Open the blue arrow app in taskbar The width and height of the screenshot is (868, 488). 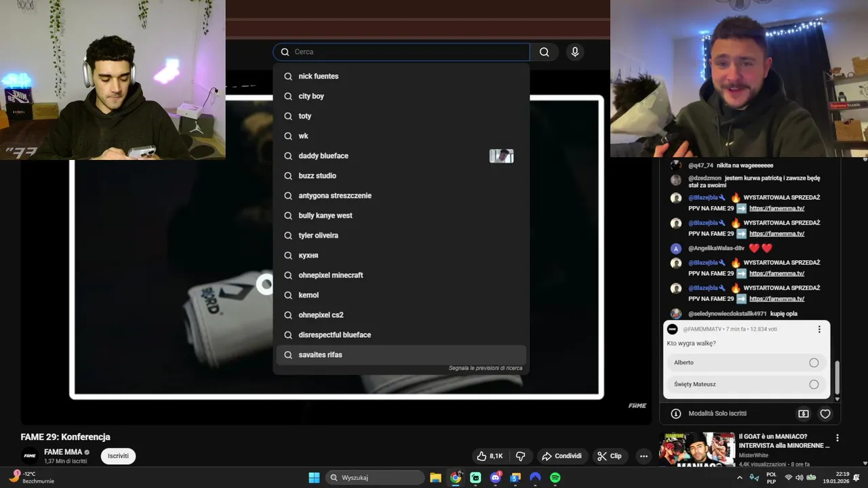click(x=535, y=478)
